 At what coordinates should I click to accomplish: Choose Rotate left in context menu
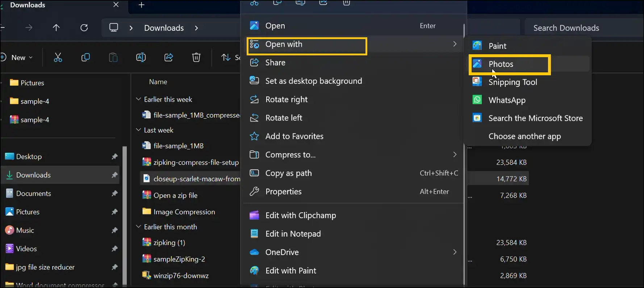click(353, 118)
